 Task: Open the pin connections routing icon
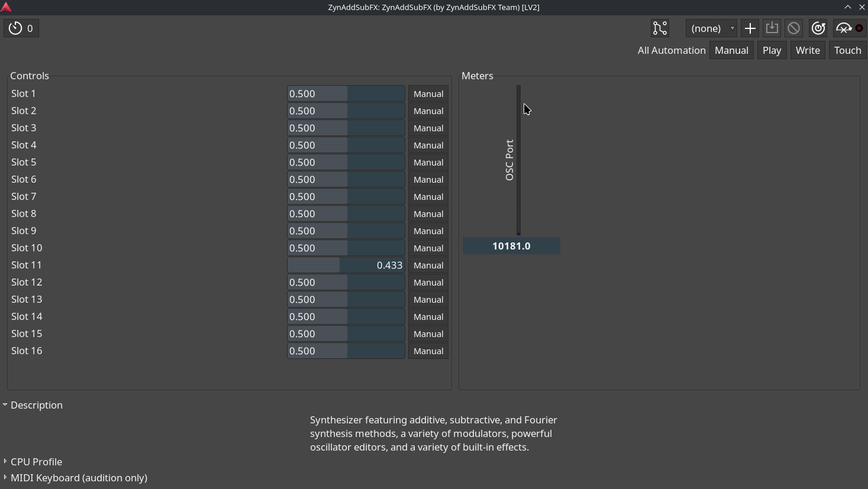click(x=660, y=28)
